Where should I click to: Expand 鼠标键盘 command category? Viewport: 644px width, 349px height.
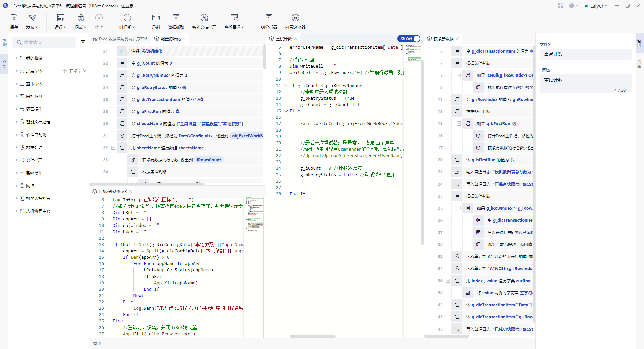tap(17, 96)
